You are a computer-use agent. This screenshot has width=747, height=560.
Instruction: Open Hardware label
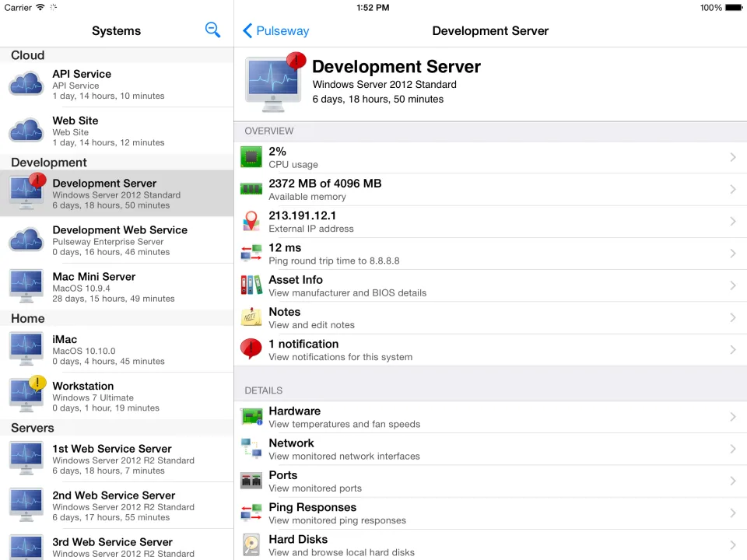click(294, 411)
